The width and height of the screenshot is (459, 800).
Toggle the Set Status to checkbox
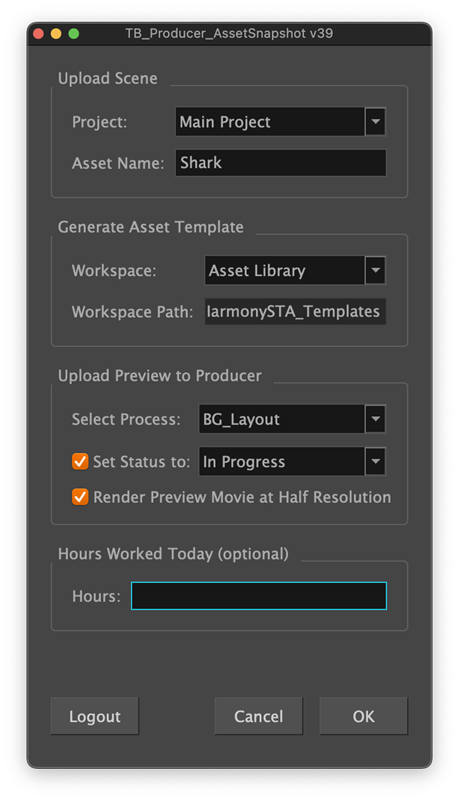[x=80, y=461]
